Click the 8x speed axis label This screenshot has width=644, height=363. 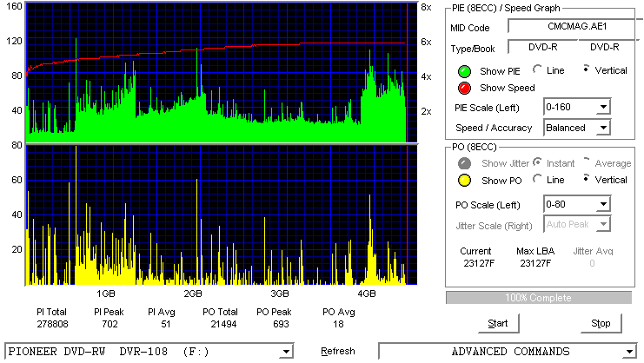pos(427,8)
